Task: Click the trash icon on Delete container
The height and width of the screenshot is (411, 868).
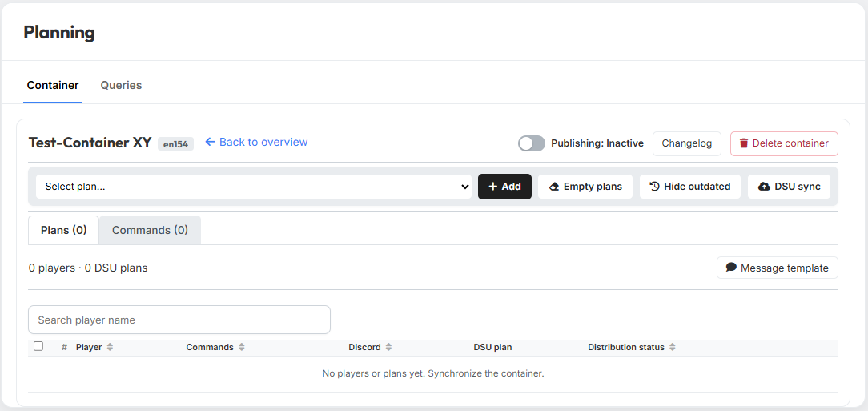Action: 744,143
